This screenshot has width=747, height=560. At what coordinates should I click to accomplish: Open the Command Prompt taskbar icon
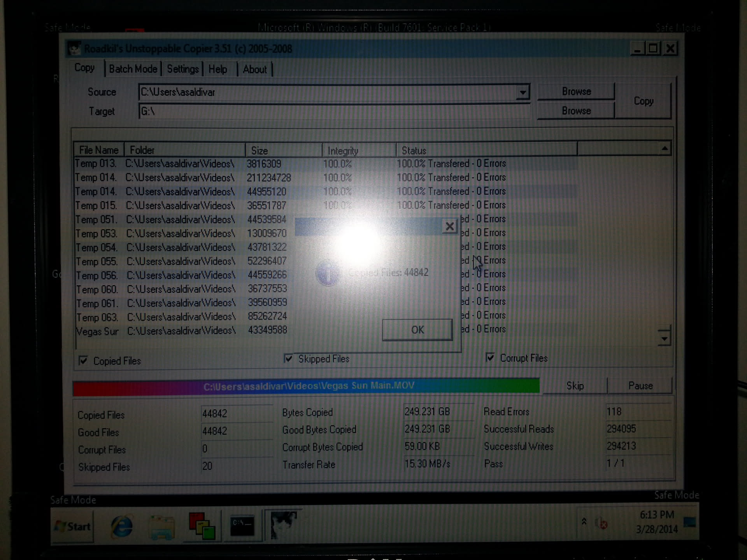click(x=242, y=526)
